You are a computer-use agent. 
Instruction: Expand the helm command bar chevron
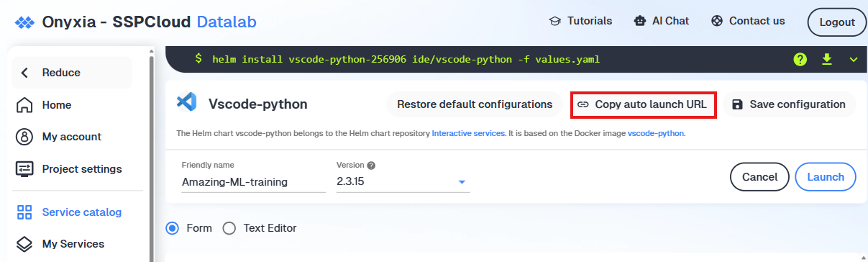click(854, 59)
